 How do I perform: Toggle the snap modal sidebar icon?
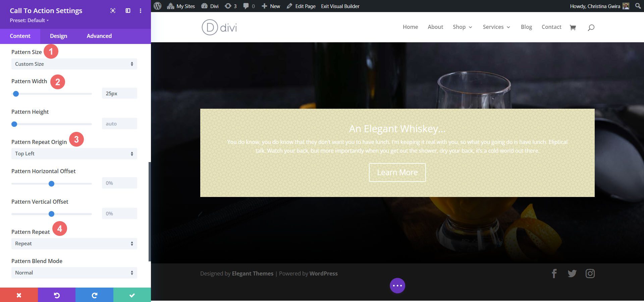click(128, 11)
